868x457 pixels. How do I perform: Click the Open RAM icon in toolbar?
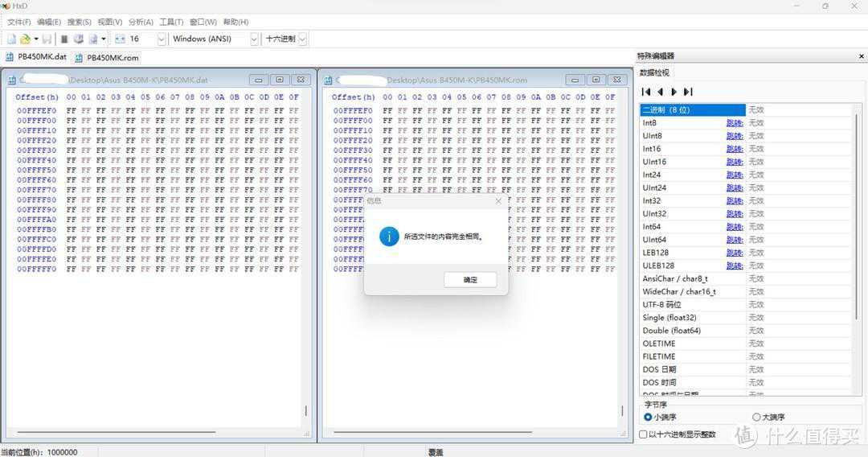(79, 39)
